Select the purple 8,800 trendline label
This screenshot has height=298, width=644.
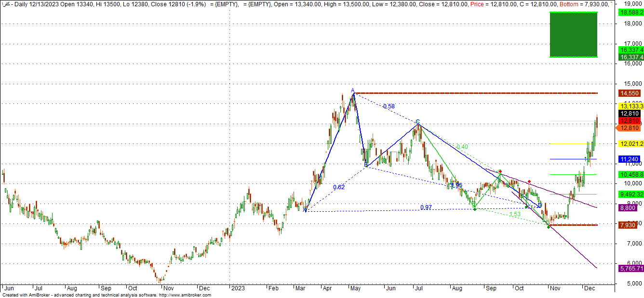click(x=627, y=208)
